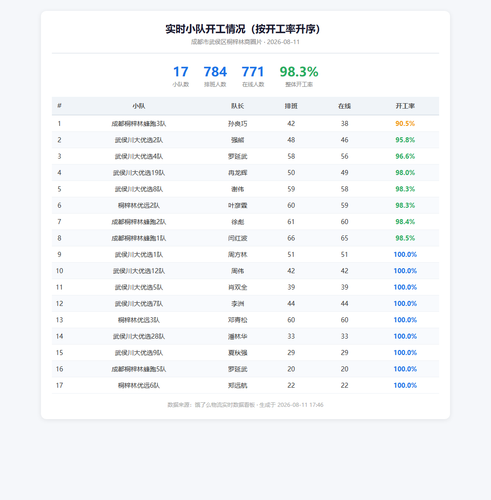
Task: Click captain 夏秋强 in row 15
Action: tap(238, 352)
